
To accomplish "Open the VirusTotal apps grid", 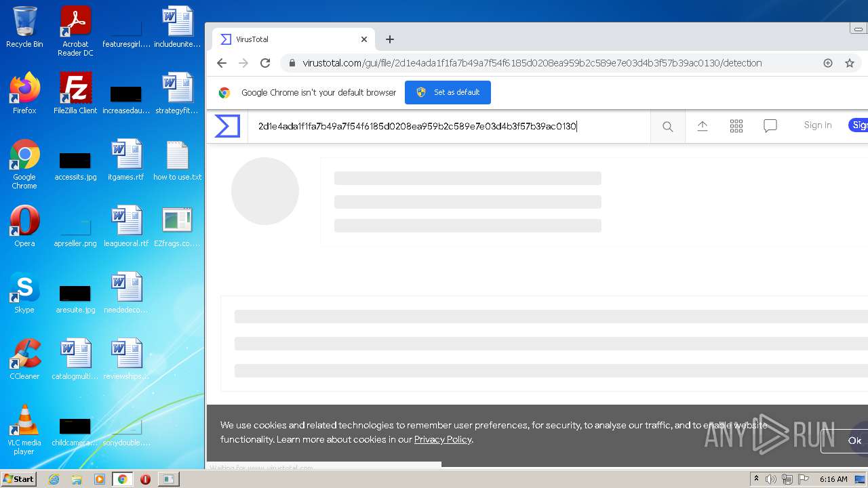I will pos(736,126).
